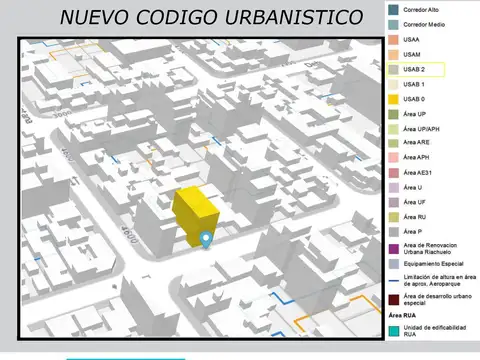The width and height of the screenshot is (480, 360).
Task: Click the Área UP green swatch
Action: [x=393, y=114]
